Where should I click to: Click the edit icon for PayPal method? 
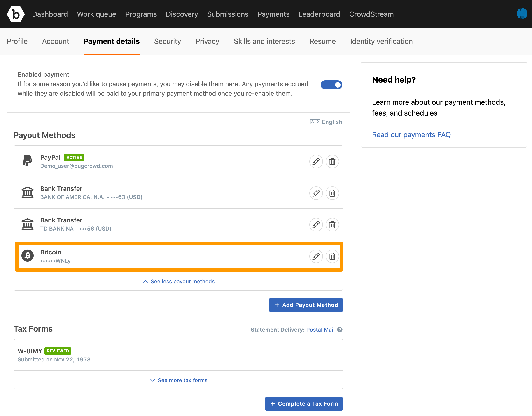point(316,161)
